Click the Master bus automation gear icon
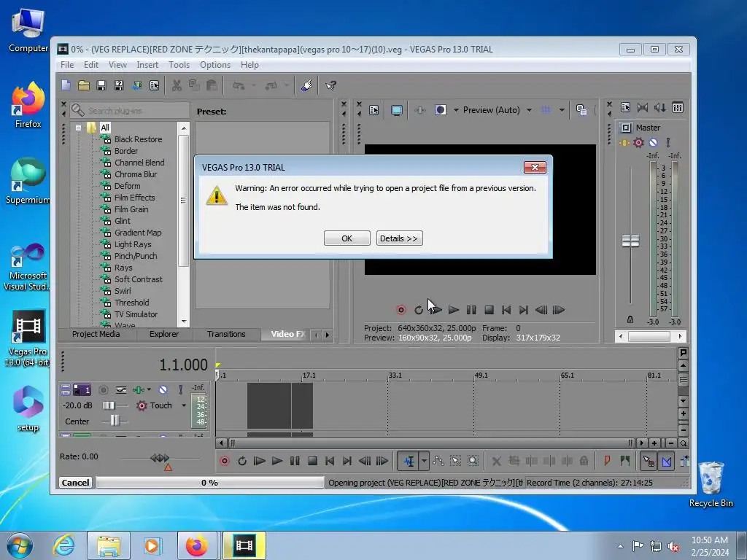This screenshot has width=747, height=560. pos(638,142)
